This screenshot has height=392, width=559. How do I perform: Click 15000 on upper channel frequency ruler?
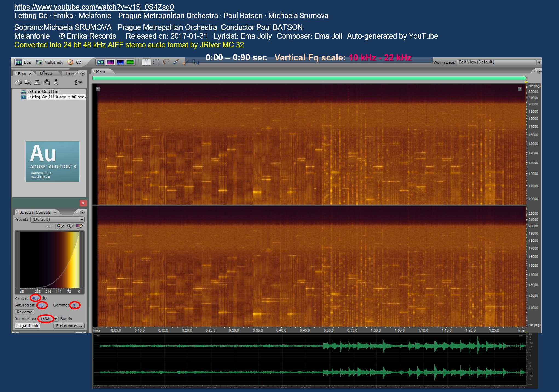(533, 144)
